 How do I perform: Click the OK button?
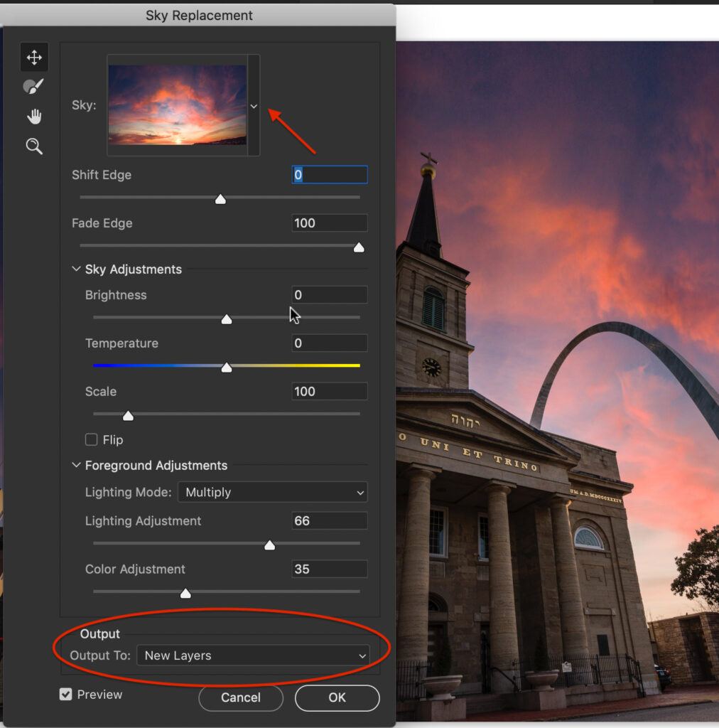click(x=337, y=697)
